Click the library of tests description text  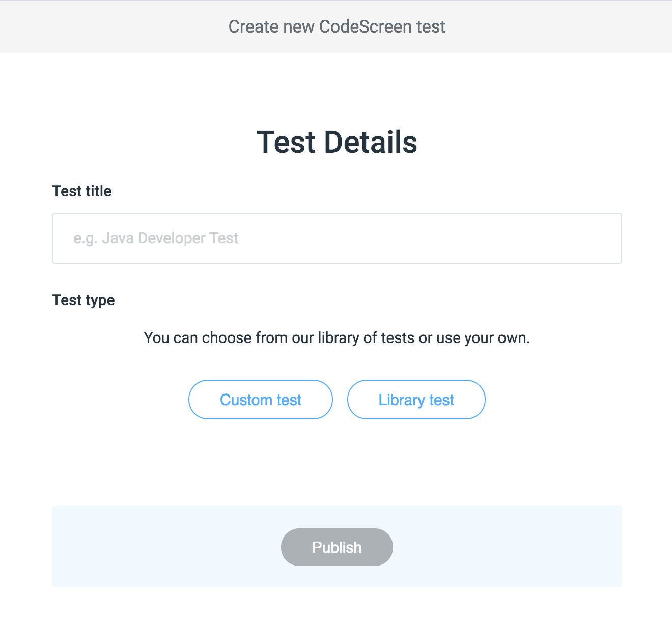[337, 338]
